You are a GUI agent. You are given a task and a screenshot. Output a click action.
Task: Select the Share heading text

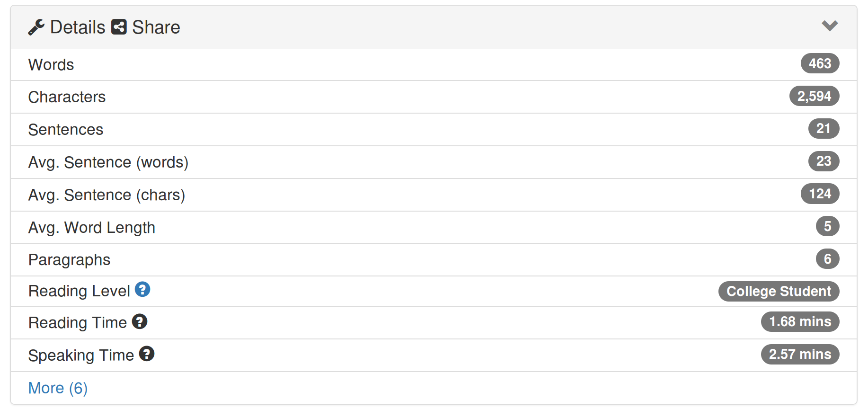156,27
